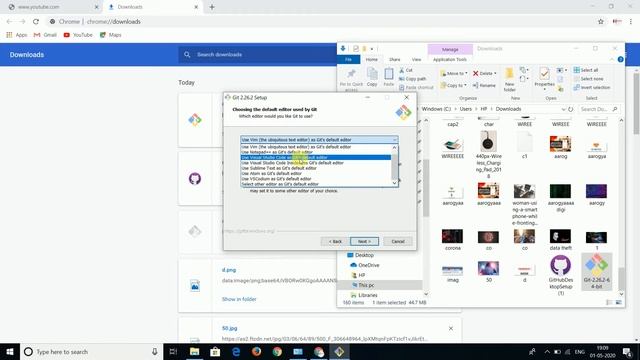
Task: Select This PC in navigation pane
Action: click(362, 285)
